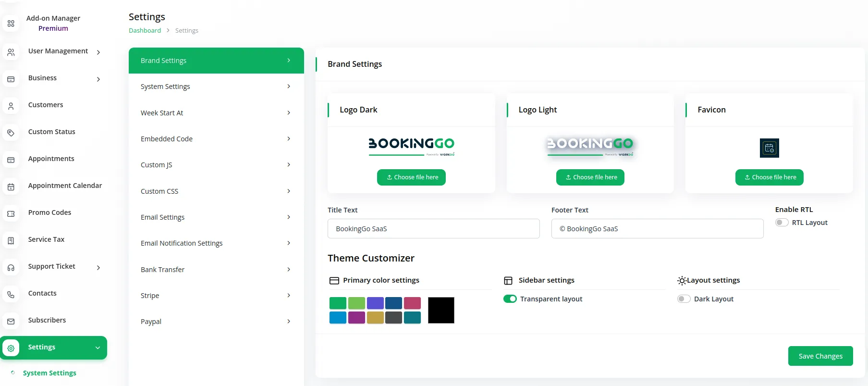Viewport: 868px width, 386px height.
Task: Open Email Notification Settings tab
Action: (x=216, y=243)
